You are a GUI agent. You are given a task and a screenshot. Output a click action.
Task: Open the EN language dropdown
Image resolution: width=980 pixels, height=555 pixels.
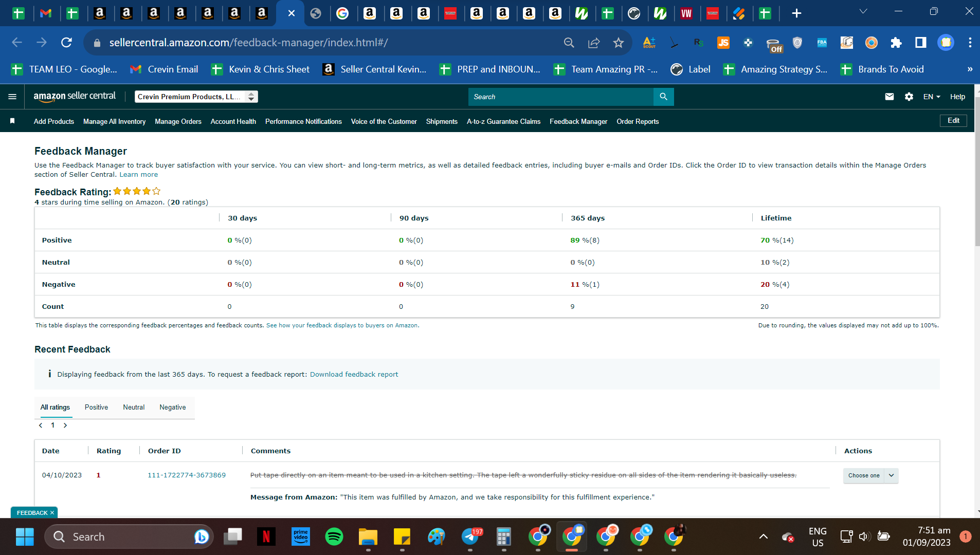pyautogui.click(x=931, y=97)
